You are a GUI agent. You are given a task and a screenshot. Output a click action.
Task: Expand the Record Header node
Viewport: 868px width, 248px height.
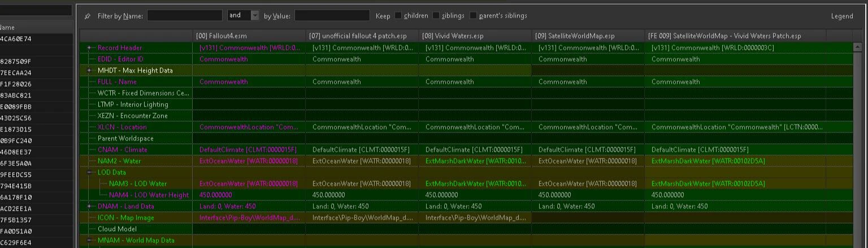pos(89,48)
